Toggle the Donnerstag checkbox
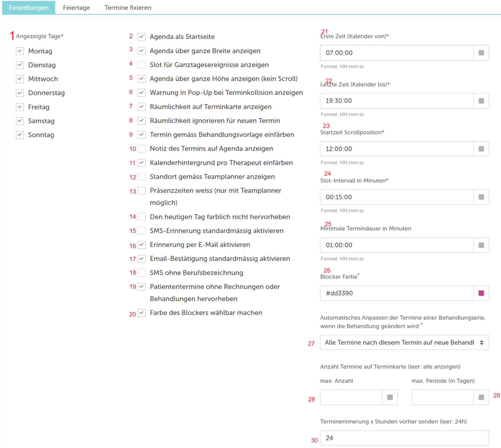Viewport: 501px width, 448px height. 20,93
